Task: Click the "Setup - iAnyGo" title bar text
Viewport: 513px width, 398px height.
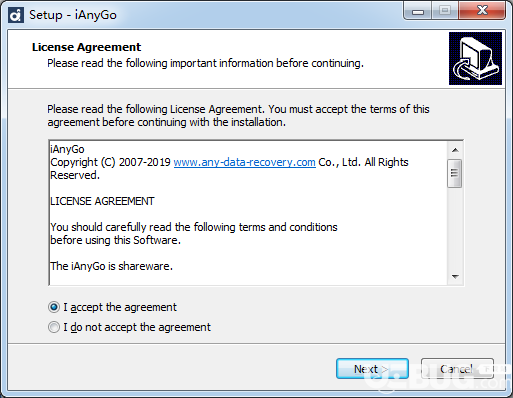Action: click(73, 15)
